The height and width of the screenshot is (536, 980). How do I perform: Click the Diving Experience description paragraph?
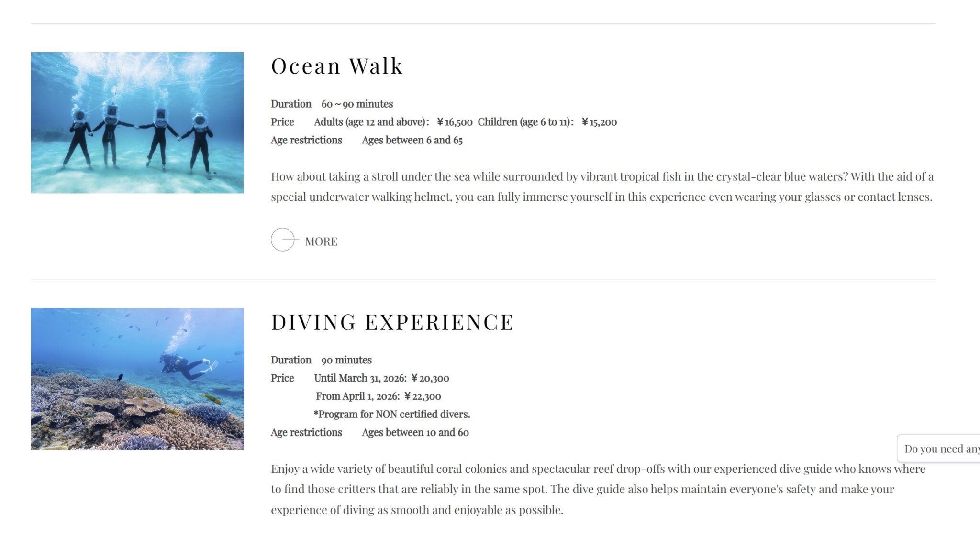[598, 489]
